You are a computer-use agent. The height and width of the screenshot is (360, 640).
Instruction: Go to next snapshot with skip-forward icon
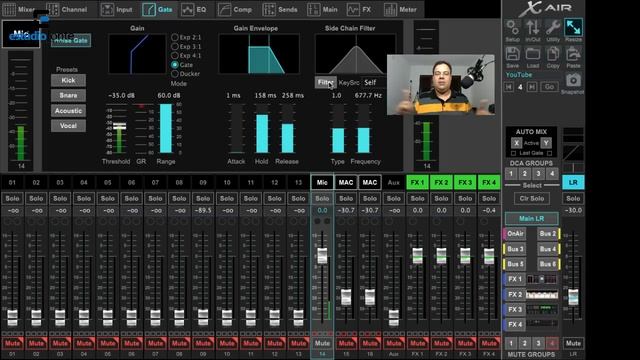click(532, 87)
